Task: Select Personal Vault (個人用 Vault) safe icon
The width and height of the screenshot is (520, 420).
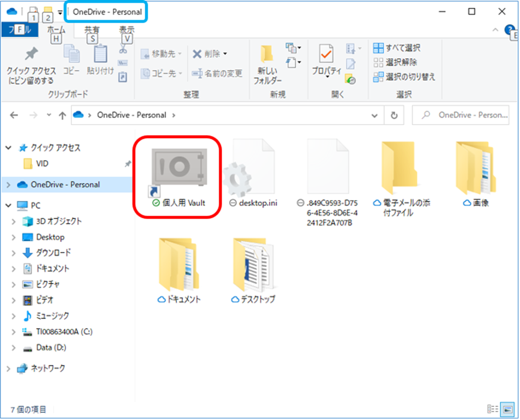Action: point(179,167)
